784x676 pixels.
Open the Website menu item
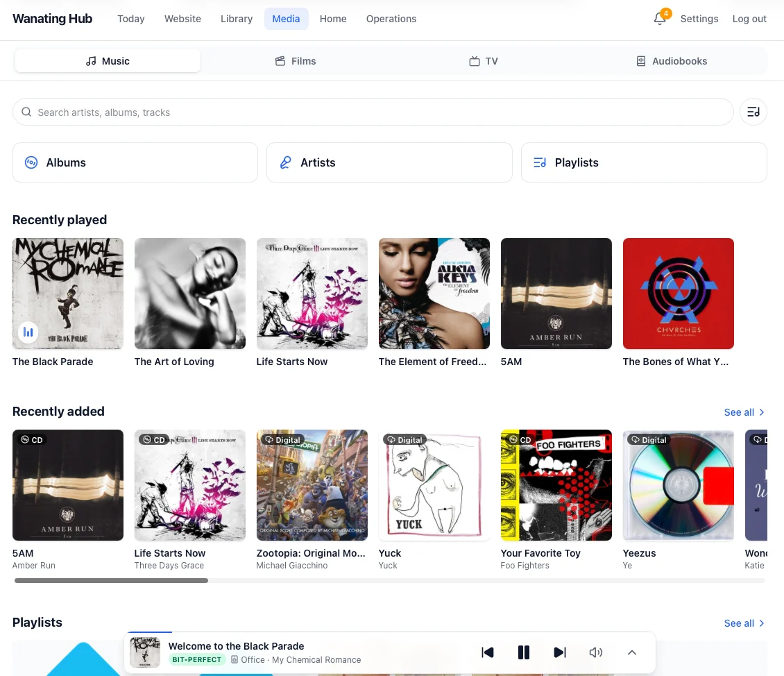(183, 19)
